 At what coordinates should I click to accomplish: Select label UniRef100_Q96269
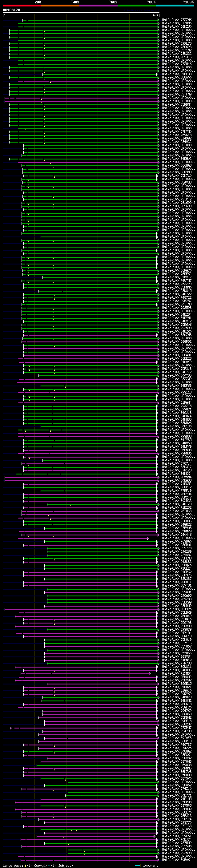pyautogui.click(x=177, y=551)
